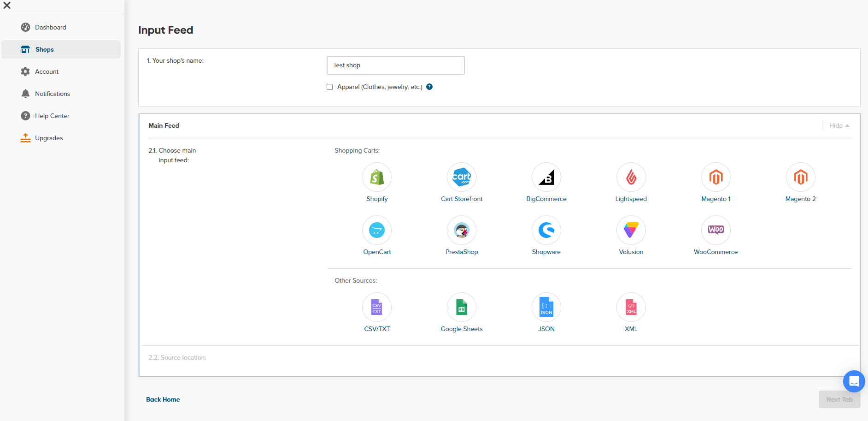
Task: Edit the shop name input field
Action: click(395, 65)
